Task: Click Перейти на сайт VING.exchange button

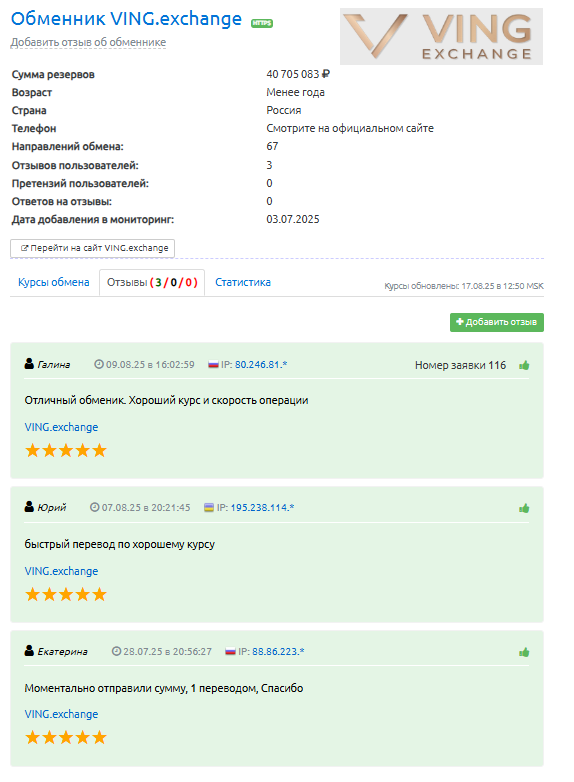Action: point(93,248)
